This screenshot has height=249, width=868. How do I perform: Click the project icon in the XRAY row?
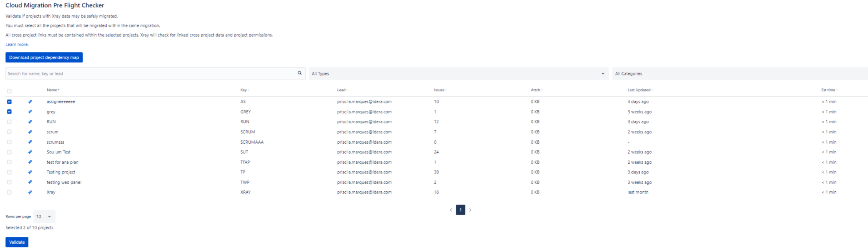click(30, 192)
